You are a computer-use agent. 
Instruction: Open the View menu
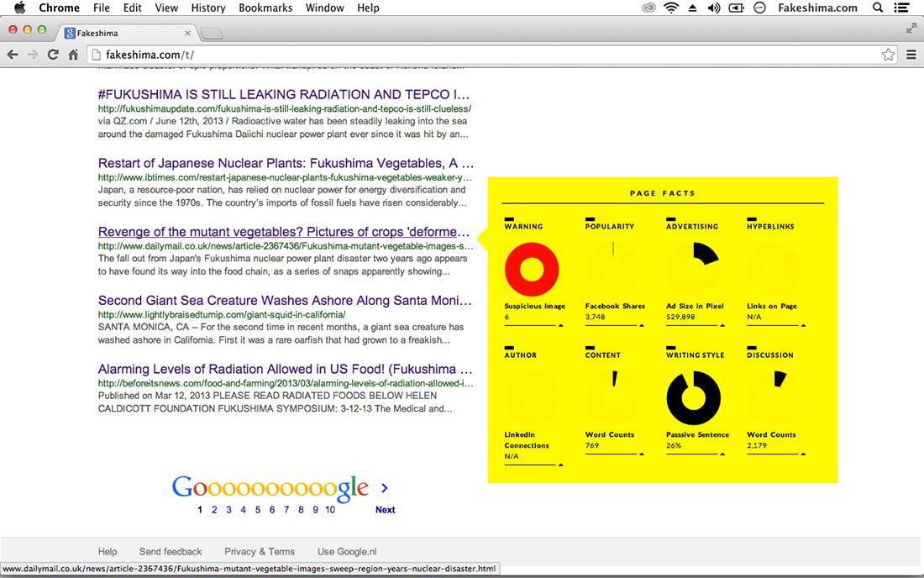166,8
